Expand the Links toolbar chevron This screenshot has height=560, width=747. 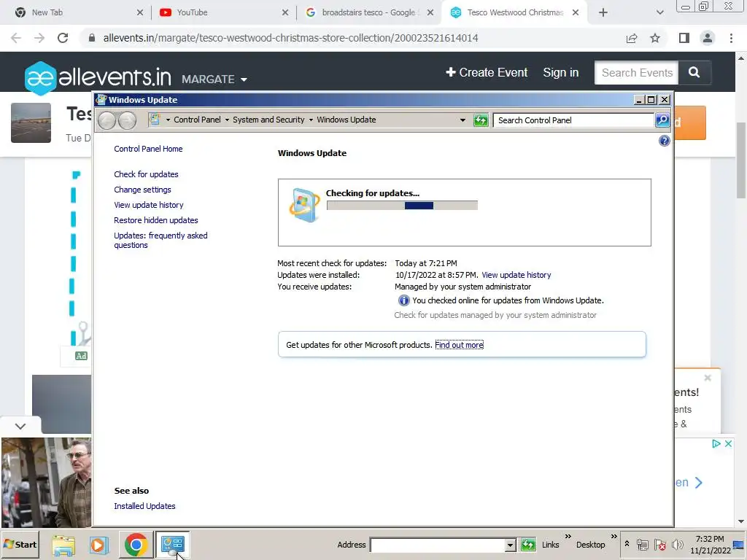coord(568,537)
